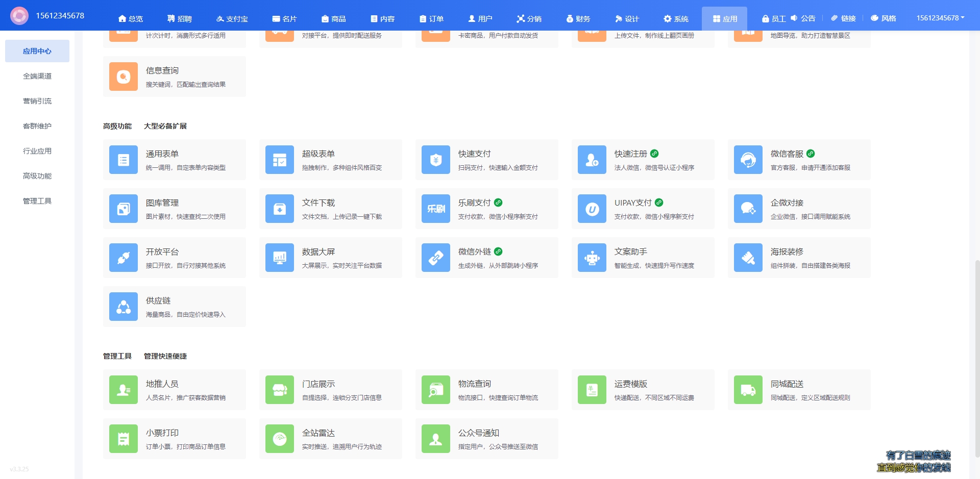Click the 信息查询 search icon
Image resolution: width=980 pixels, height=479 pixels.
(124, 77)
